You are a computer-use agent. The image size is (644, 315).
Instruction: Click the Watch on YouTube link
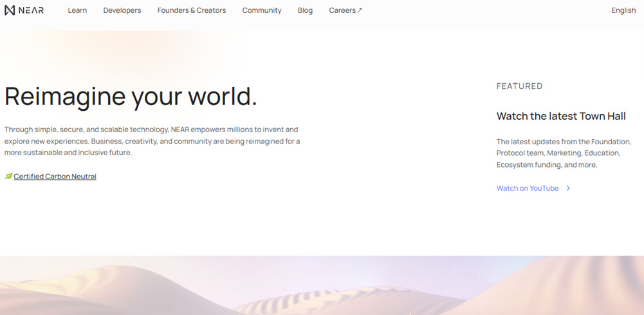(x=528, y=188)
